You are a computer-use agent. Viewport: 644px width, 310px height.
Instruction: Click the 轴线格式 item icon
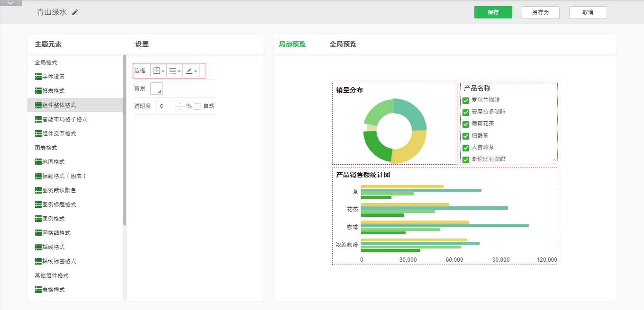point(38,247)
